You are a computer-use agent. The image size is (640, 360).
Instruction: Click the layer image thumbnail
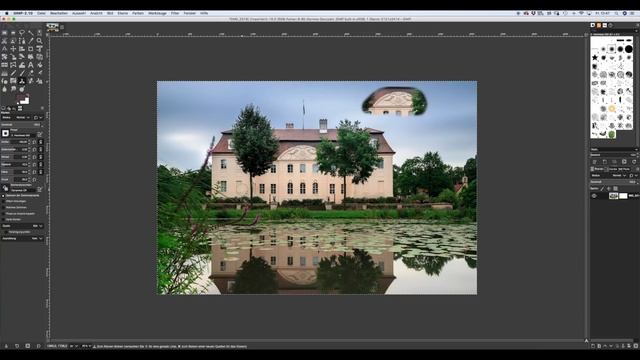[x=613, y=196]
